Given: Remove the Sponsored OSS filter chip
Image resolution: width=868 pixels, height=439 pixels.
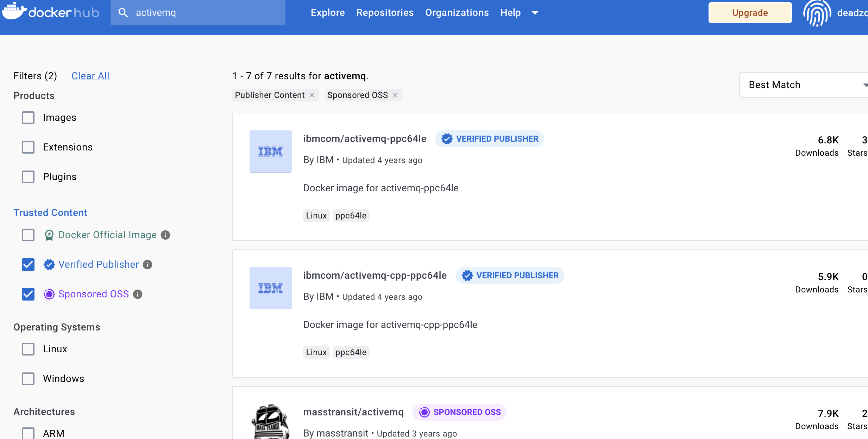Looking at the screenshot, I should 395,95.
